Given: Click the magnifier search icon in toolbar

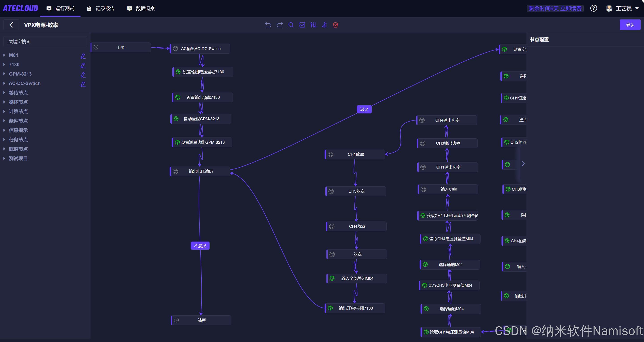Looking at the screenshot, I should pyautogui.click(x=291, y=25).
